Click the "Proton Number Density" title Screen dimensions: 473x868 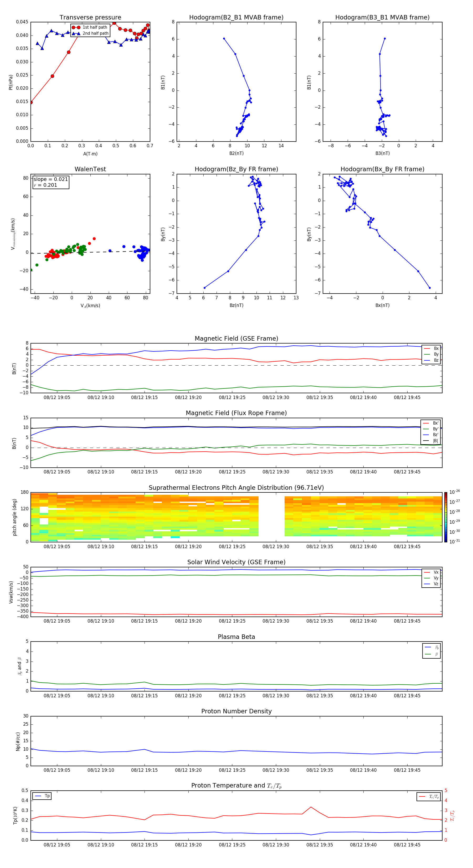tap(236, 711)
